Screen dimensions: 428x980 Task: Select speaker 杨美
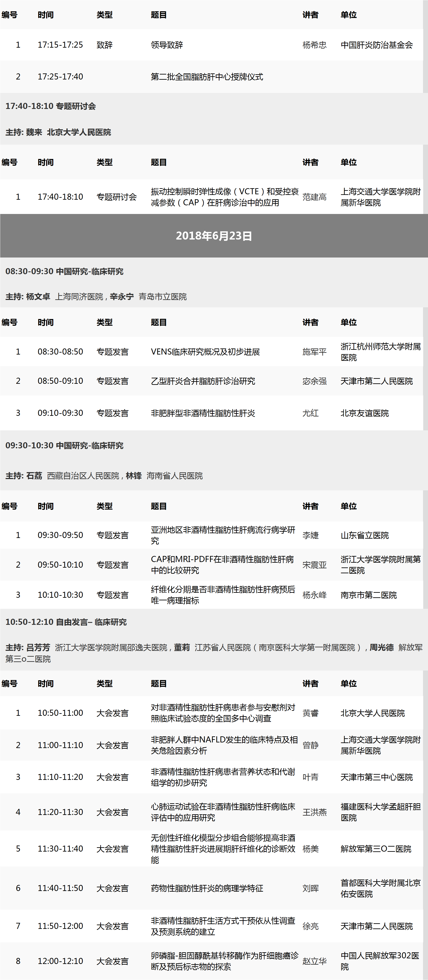[310, 849]
